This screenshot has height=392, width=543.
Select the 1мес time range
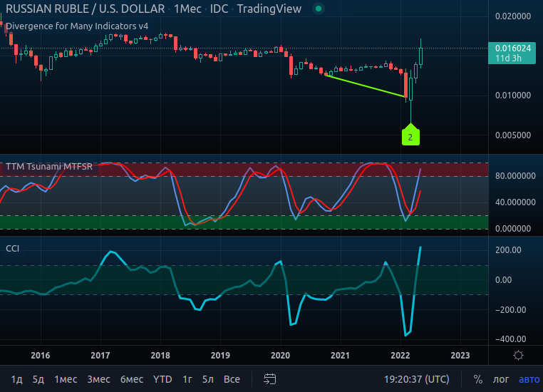[66, 380]
